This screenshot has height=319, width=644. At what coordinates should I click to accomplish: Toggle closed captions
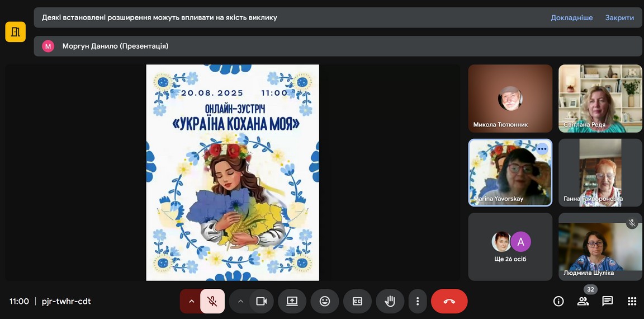(x=357, y=301)
